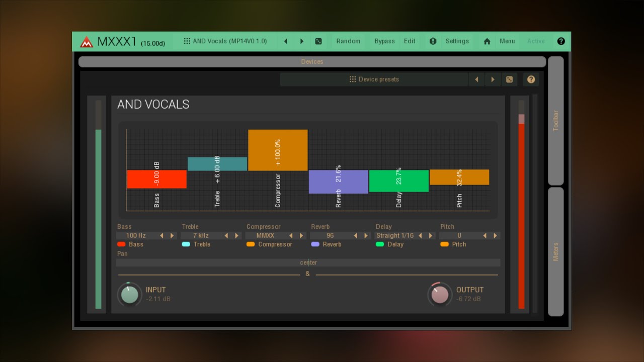The width and height of the screenshot is (644, 362).
Task: Click the random preset dice icon in top bar
Action: coord(318,41)
